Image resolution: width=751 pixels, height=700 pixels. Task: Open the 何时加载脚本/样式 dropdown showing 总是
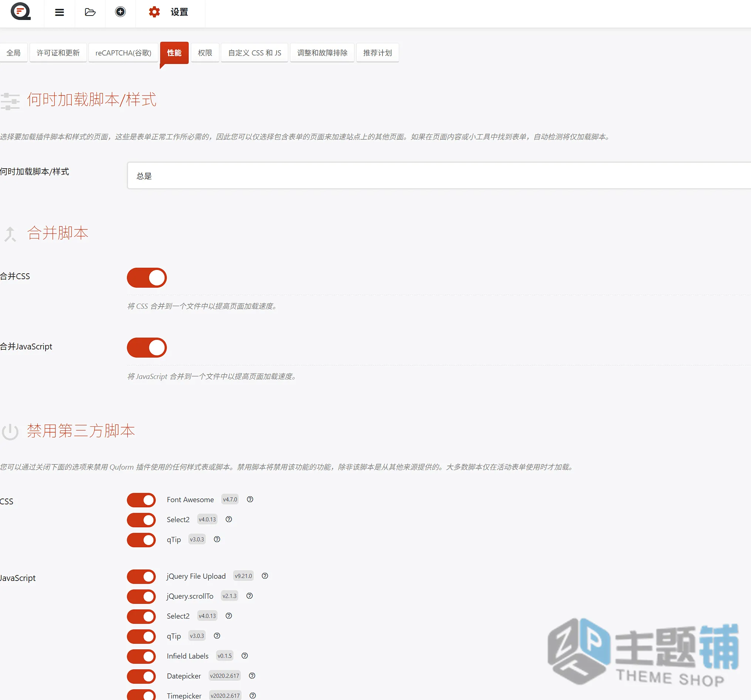click(x=439, y=176)
